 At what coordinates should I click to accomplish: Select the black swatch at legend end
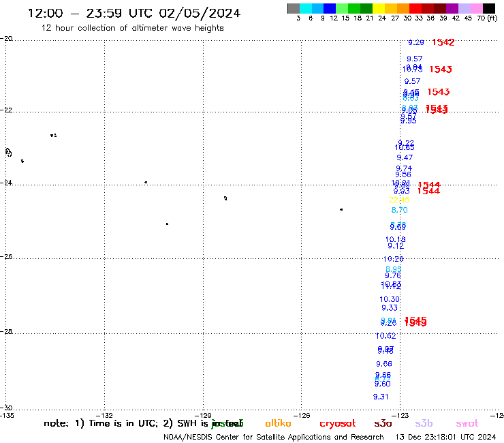(488, 8)
